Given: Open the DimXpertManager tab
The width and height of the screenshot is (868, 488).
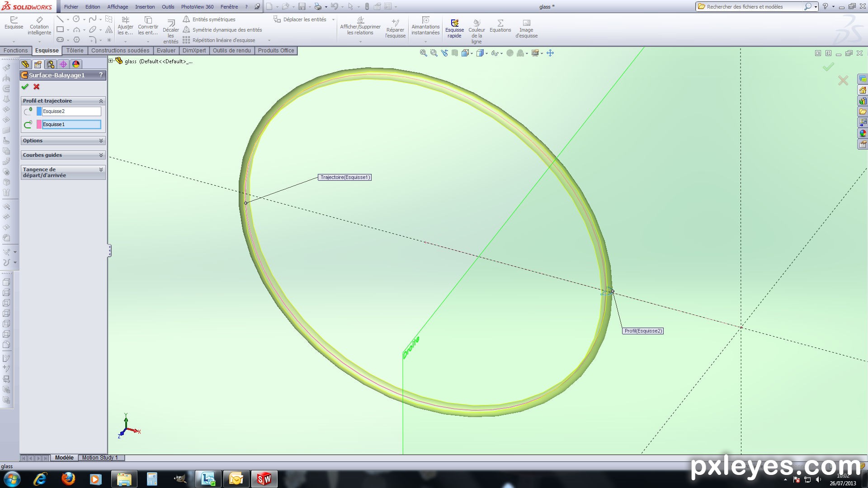Looking at the screenshot, I should click(x=63, y=64).
